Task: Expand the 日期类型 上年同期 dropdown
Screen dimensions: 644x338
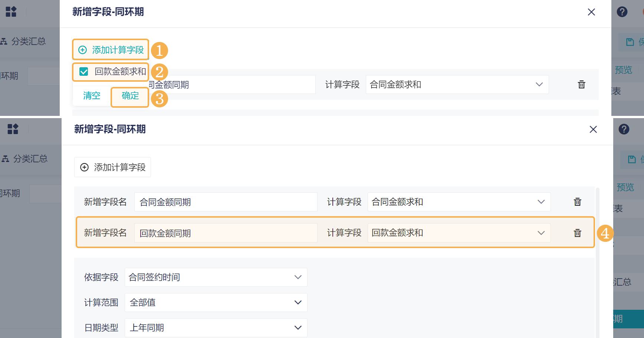Action: [x=216, y=328]
